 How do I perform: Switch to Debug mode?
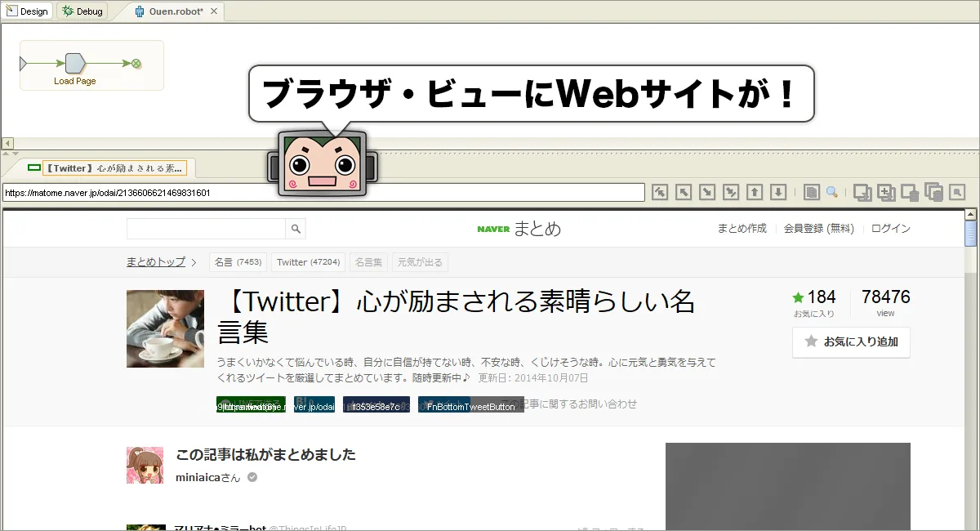[x=82, y=11]
